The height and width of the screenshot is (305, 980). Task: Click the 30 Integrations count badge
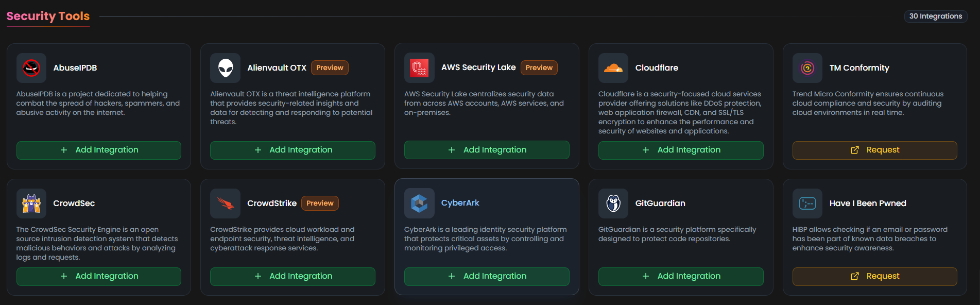(936, 16)
